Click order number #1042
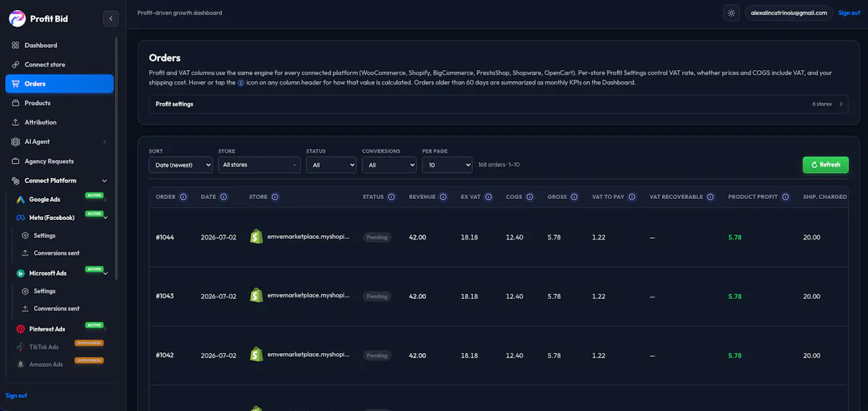The height and width of the screenshot is (411, 868). coord(165,356)
